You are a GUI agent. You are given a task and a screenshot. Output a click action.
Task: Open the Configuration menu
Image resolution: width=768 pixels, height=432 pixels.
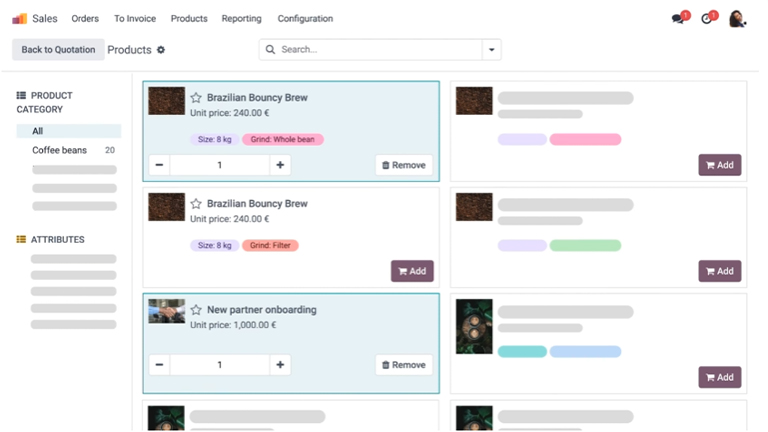pyautogui.click(x=305, y=18)
